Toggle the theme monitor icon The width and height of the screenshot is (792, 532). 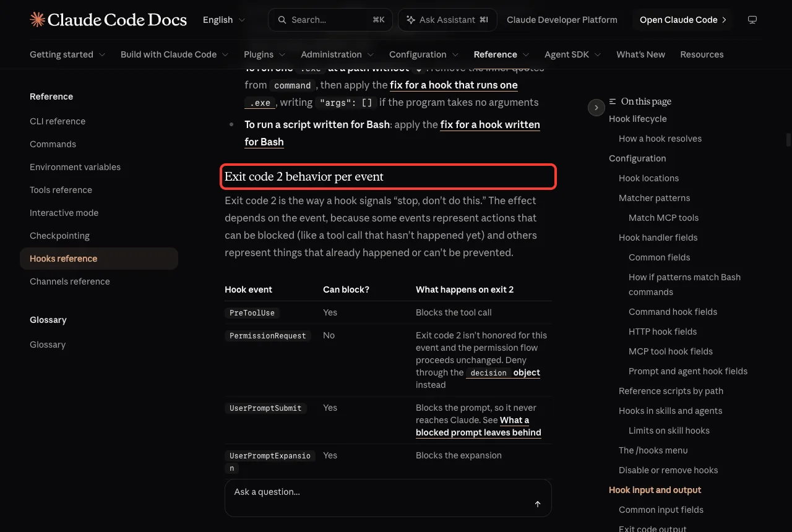752,20
